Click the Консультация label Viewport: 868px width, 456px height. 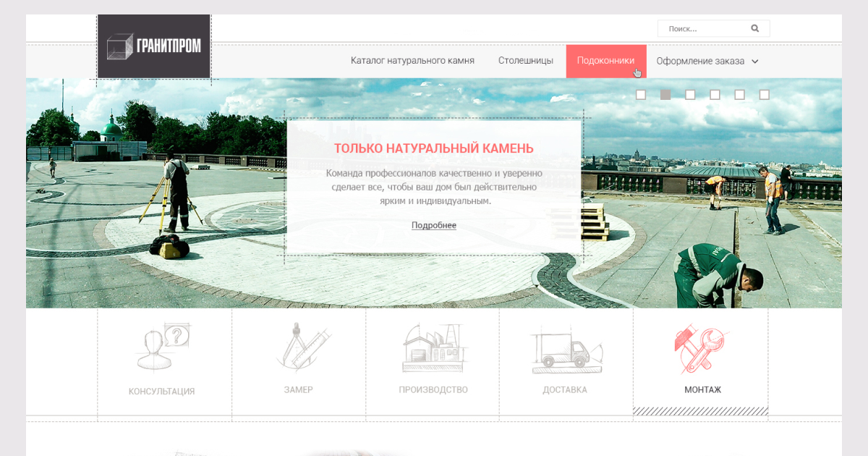162,392
